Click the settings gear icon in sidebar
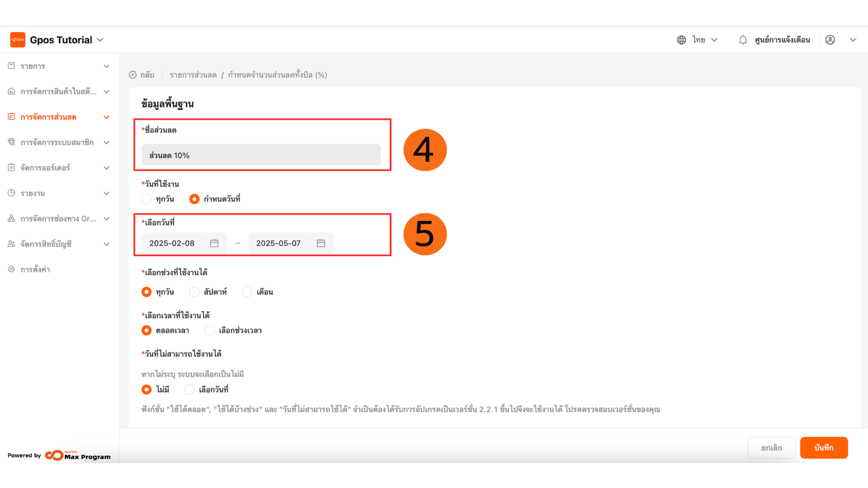Viewport: 868px width, 488px height. 11,269
